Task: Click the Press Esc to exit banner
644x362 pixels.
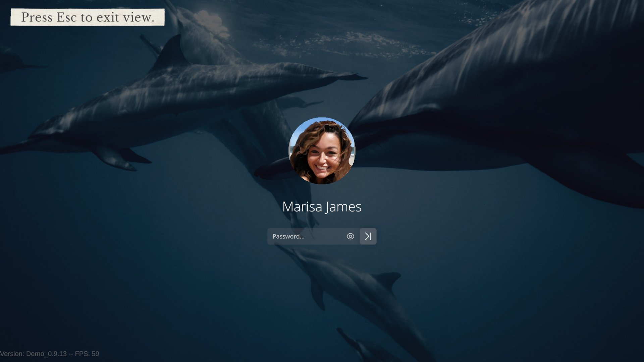Action: pos(88,17)
